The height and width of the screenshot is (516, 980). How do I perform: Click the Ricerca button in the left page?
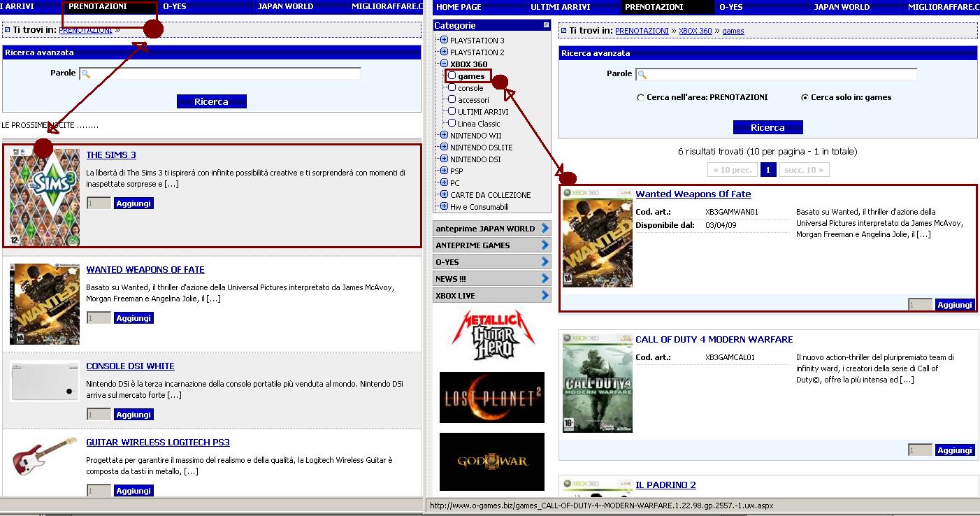pos(212,101)
